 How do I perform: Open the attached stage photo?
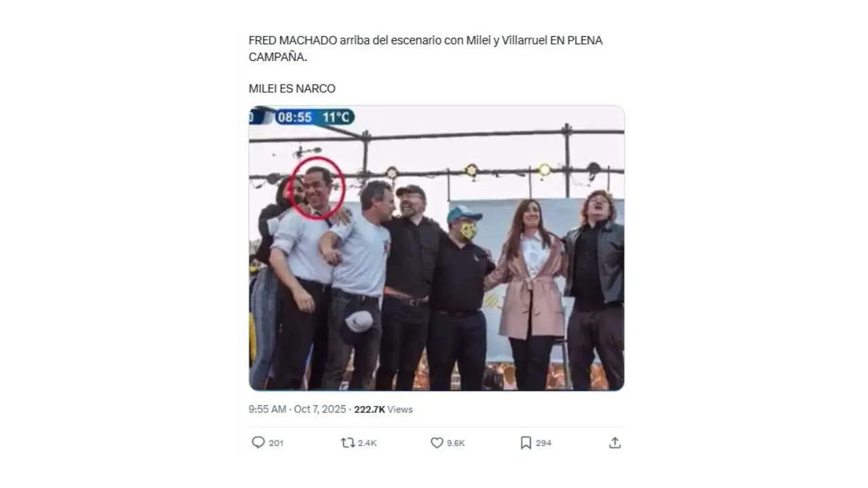436,271
